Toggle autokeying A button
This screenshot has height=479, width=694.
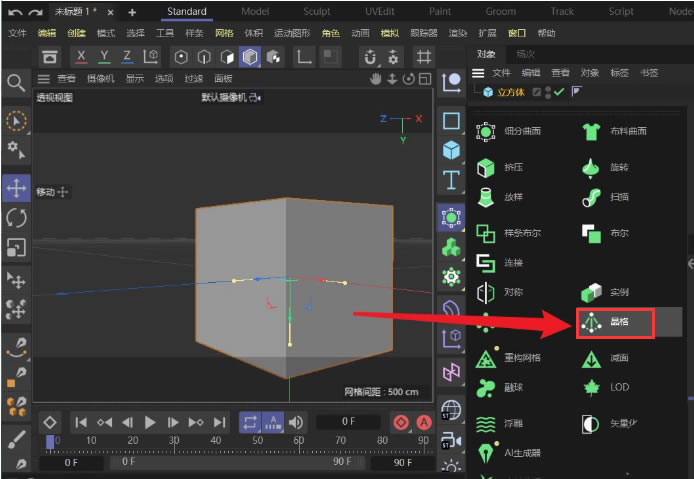tap(424, 423)
